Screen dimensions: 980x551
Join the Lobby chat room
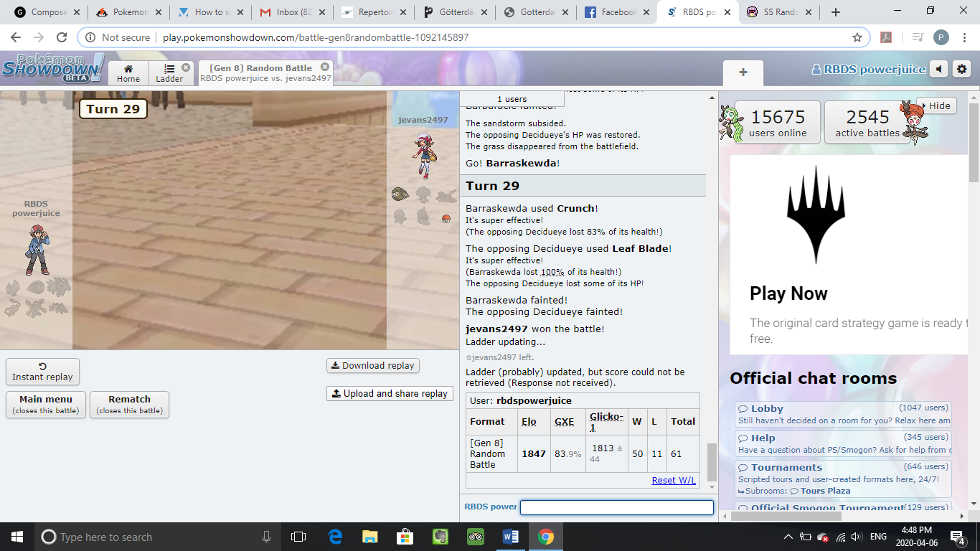766,408
